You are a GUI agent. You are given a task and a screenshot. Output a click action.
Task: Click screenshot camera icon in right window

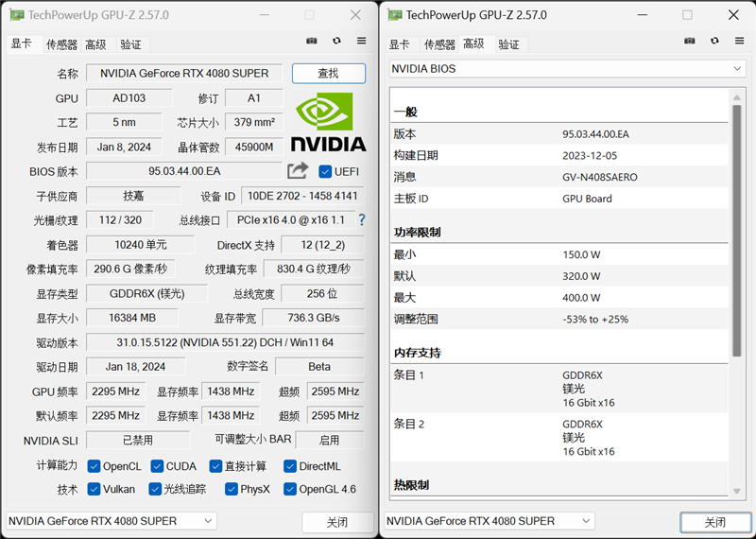pos(690,41)
